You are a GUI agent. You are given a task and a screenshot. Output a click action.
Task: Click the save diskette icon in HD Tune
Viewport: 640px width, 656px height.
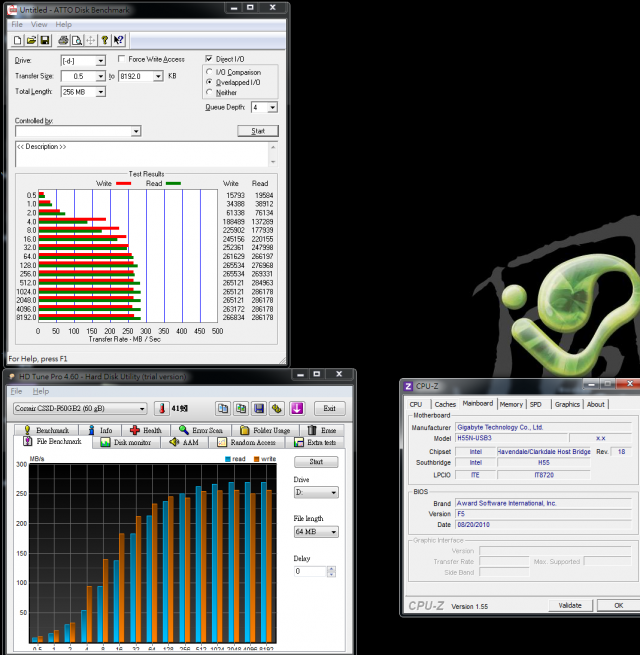pos(259,408)
